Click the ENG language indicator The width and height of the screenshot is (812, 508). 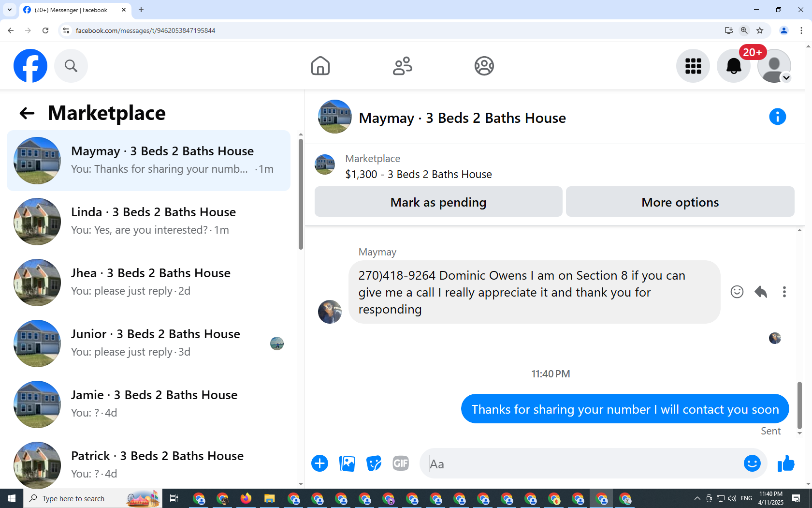(x=746, y=498)
